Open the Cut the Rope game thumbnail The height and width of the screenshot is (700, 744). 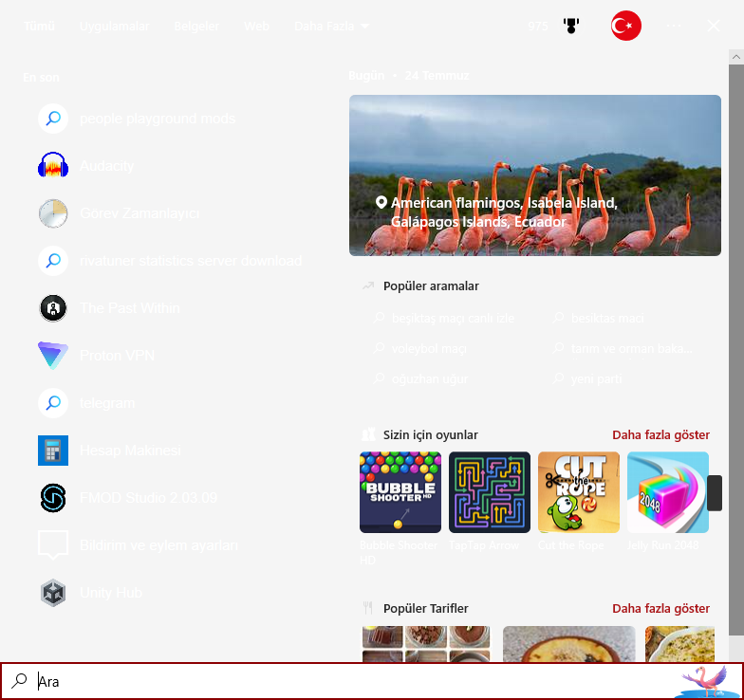coord(579,491)
